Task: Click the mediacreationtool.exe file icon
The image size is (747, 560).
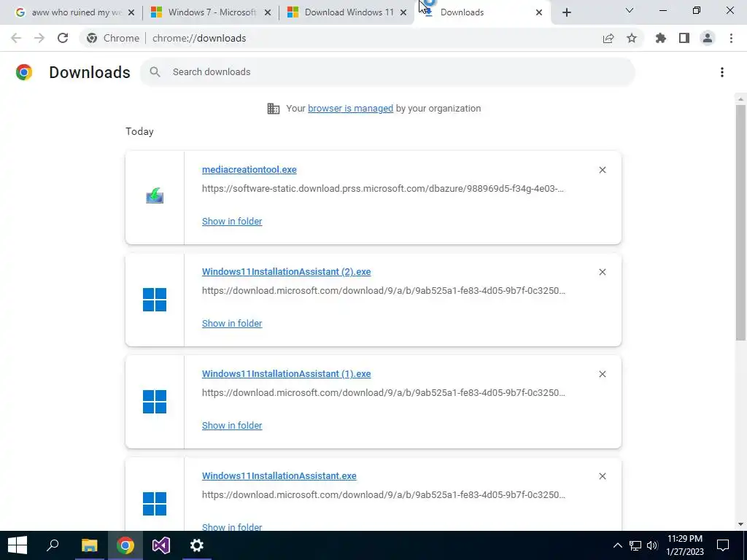Action: [155, 195]
